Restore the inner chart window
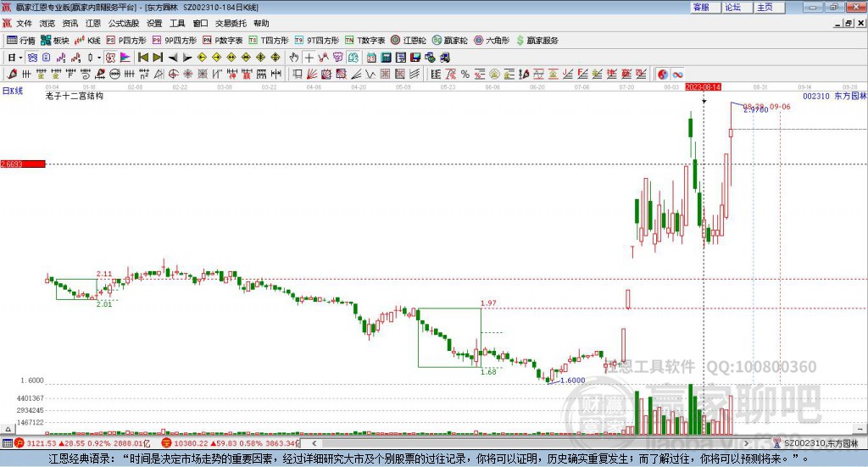The height and width of the screenshot is (467, 868). tap(848, 23)
